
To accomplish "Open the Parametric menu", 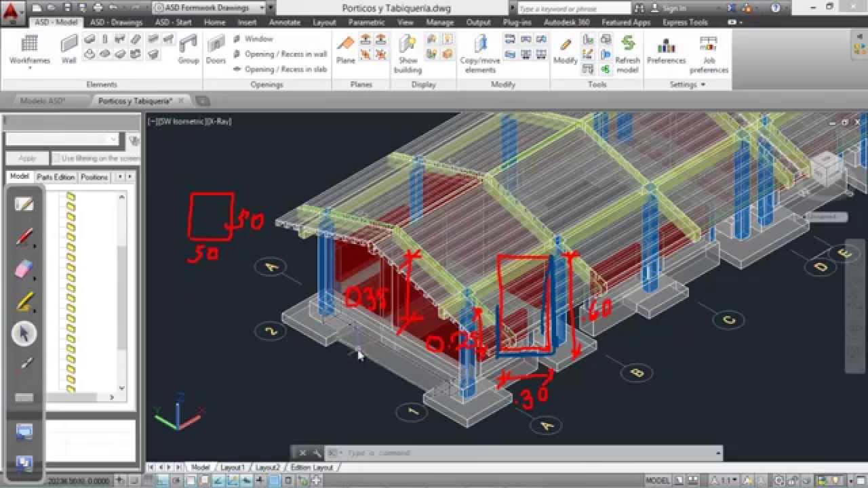I will (x=366, y=22).
